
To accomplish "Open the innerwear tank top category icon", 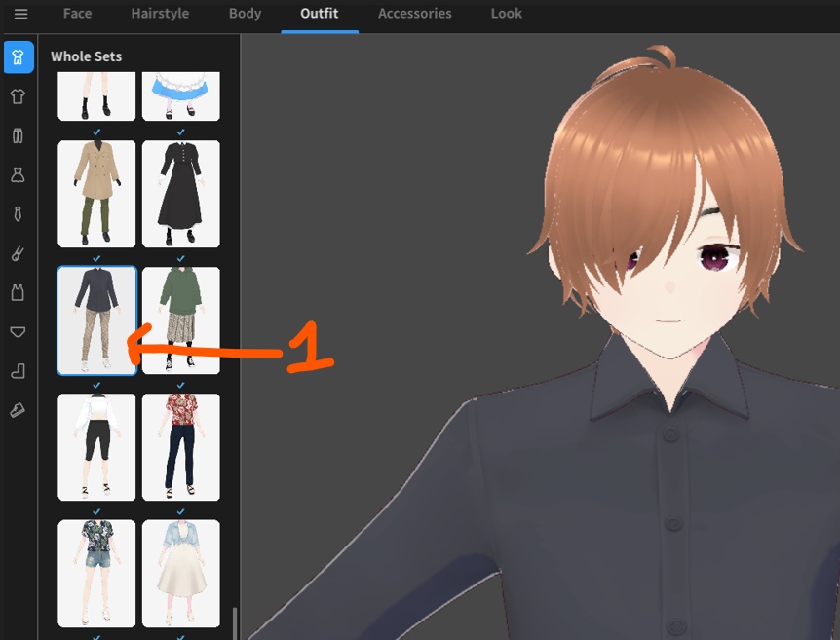I will point(18,293).
